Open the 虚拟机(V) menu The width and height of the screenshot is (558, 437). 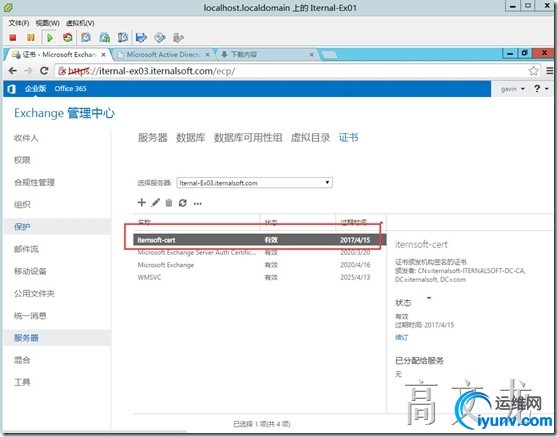coord(80,23)
